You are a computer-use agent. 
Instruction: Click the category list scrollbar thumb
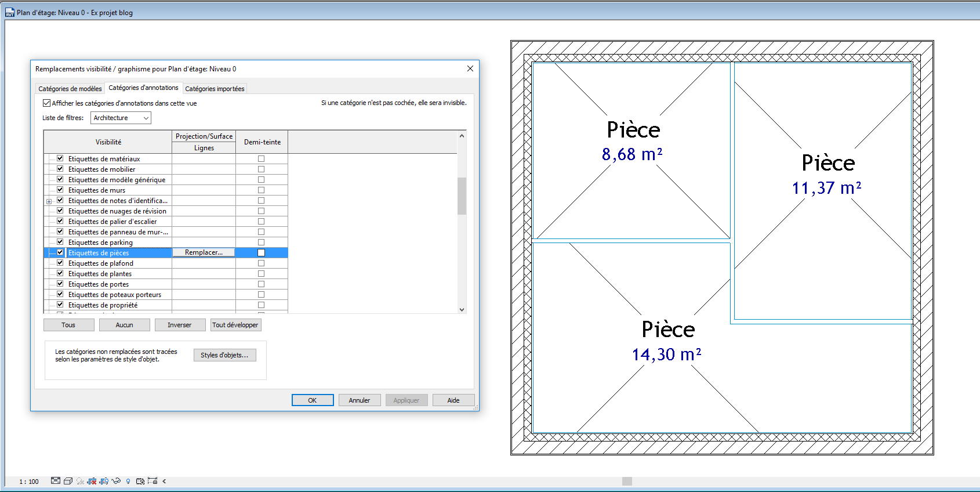tap(462, 196)
